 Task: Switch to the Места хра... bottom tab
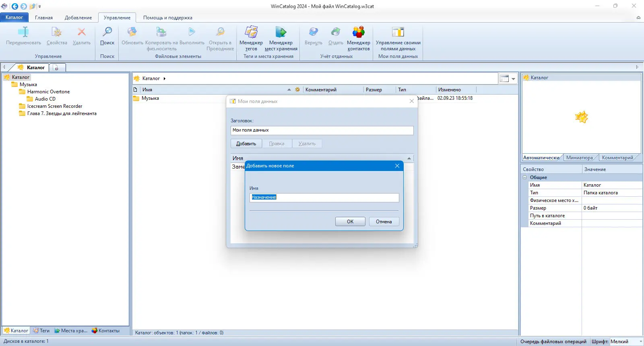pos(71,331)
